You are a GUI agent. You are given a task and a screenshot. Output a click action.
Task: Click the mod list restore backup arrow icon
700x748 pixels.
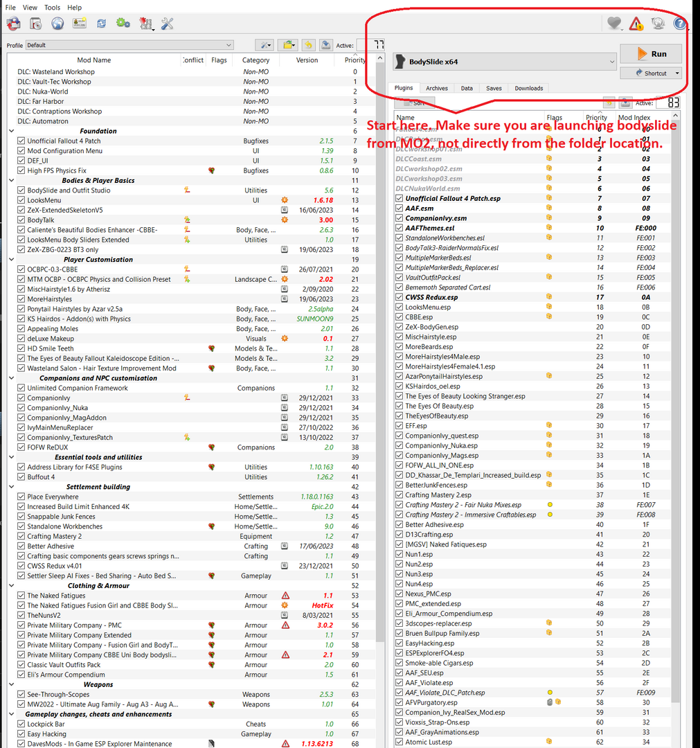[x=309, y=45]
